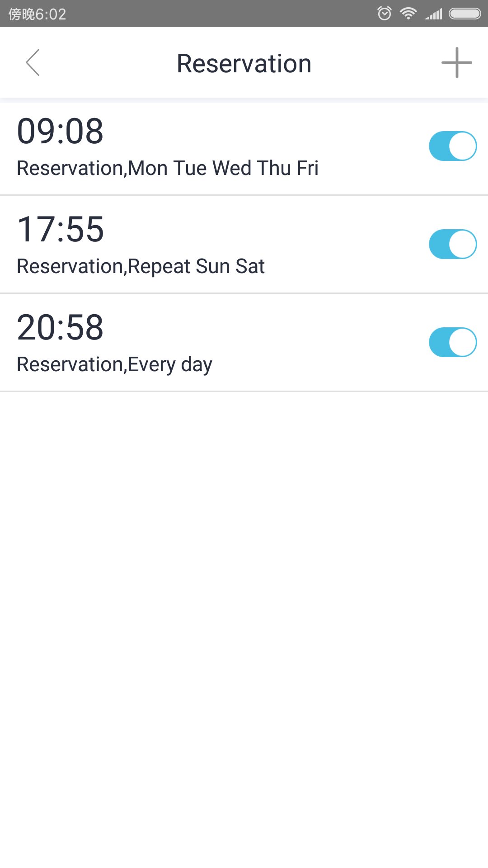
Task: Click the "Mon Tue Wed Thu Fri" repeat label
Action: (223, 168)
